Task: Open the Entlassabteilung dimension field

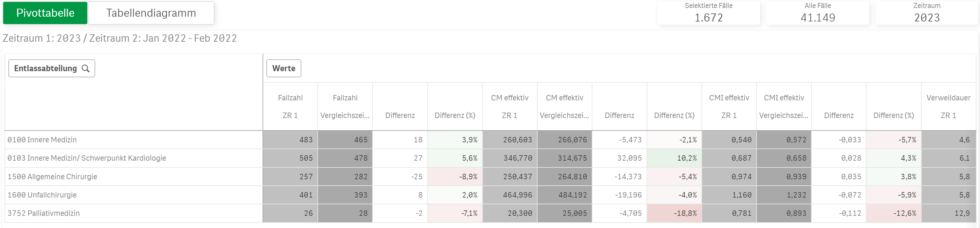Action: tap(46, 69)
